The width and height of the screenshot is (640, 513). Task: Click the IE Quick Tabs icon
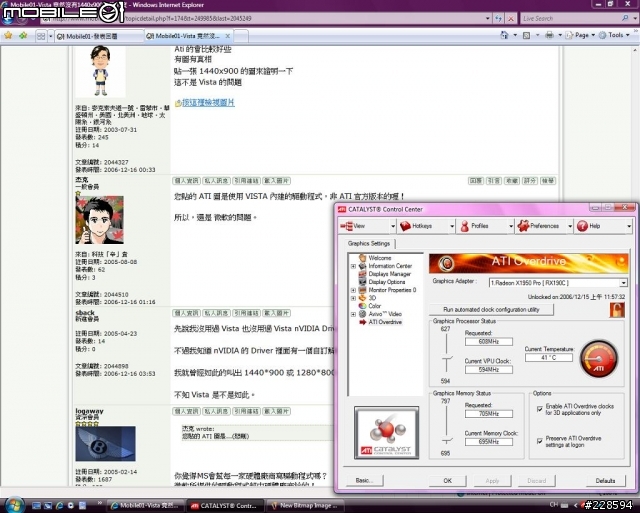(41, 36)
